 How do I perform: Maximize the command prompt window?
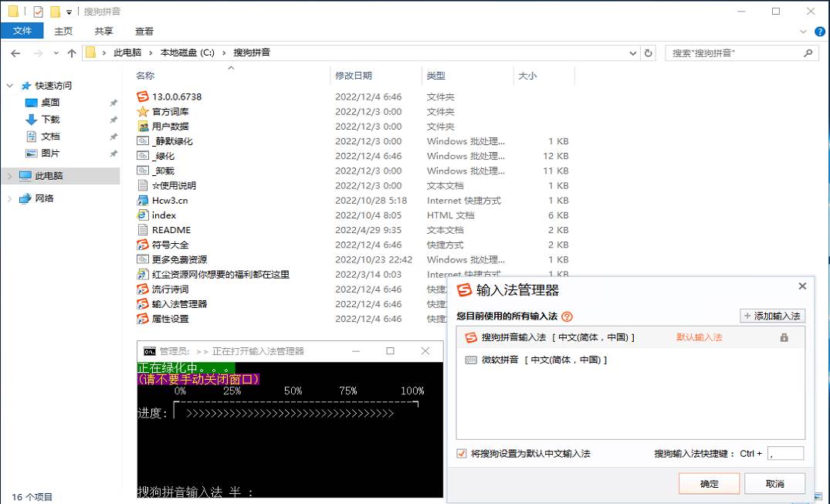(390, 351)
